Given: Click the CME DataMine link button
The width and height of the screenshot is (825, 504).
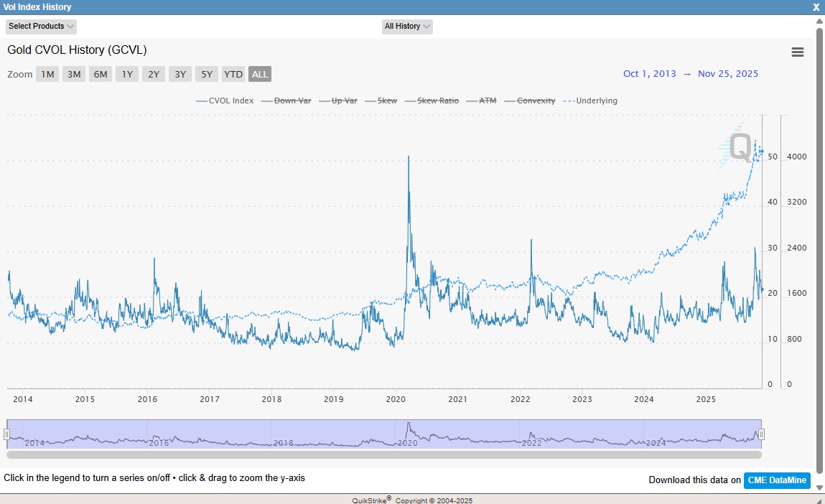Looking at the screenshot, I should [x=777, y=480].
